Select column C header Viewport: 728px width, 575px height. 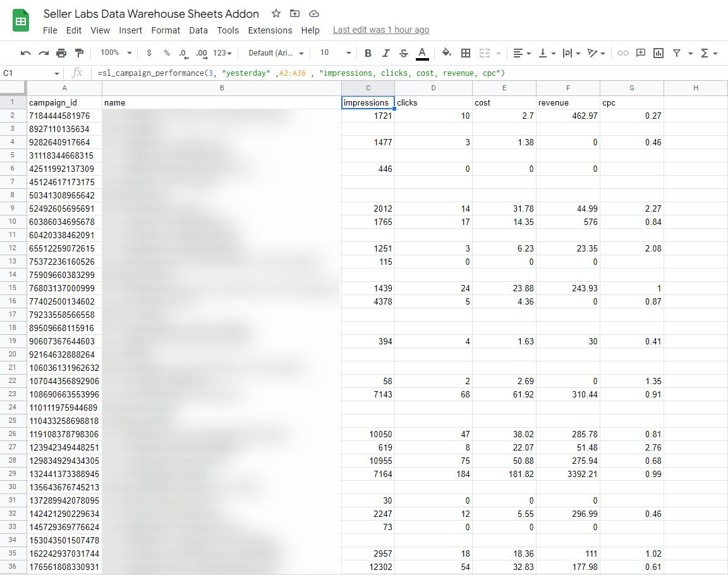368,88
